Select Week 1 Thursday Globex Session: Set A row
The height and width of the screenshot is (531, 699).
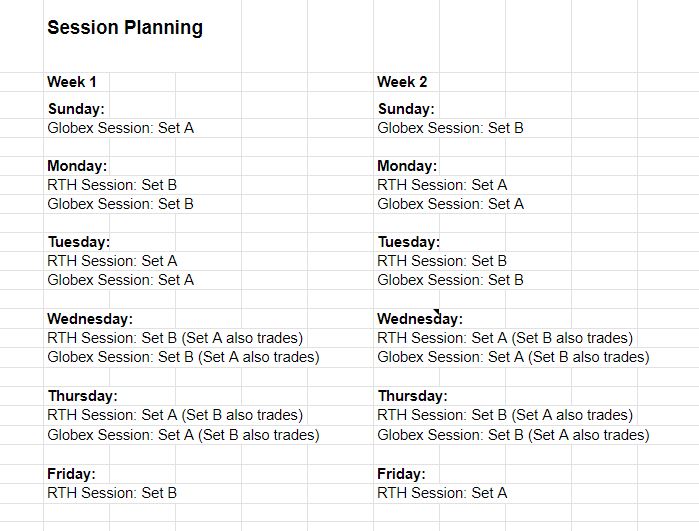(183, 435)
